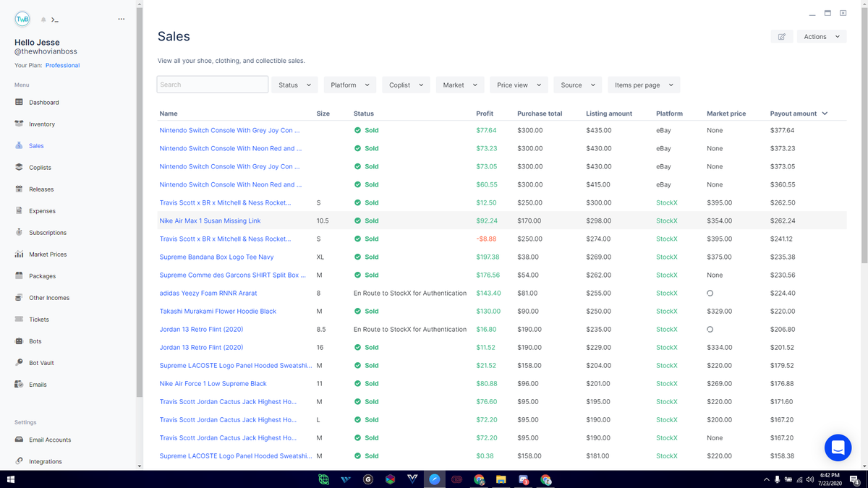This screenshot has height=488, width=868.
Task: Open Email Accounts under Settings
Action: (x=50, y=439)
